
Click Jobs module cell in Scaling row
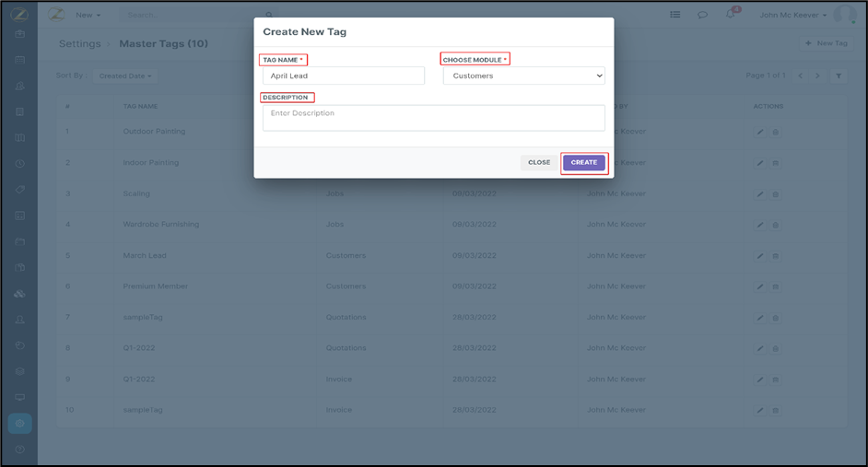point(334,193)
